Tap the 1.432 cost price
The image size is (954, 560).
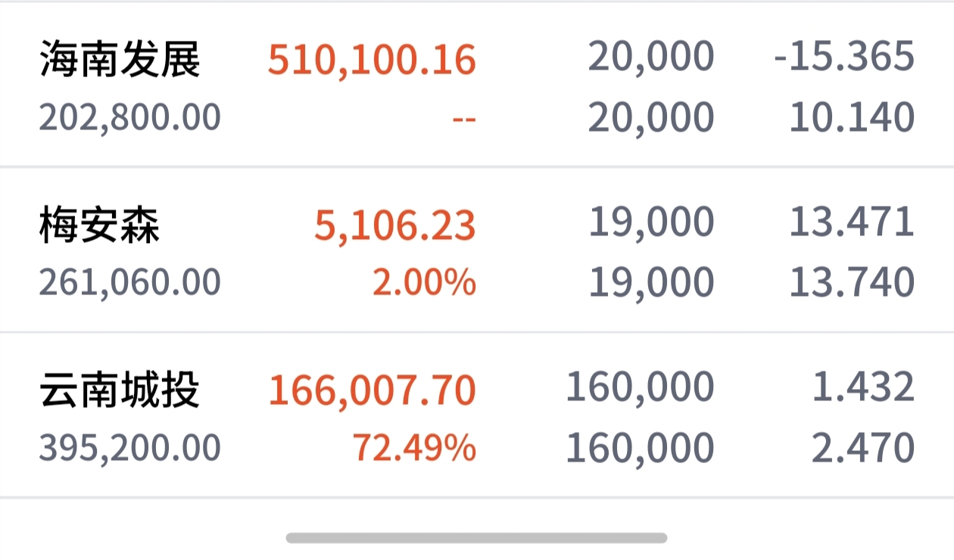tap(863, 387)
